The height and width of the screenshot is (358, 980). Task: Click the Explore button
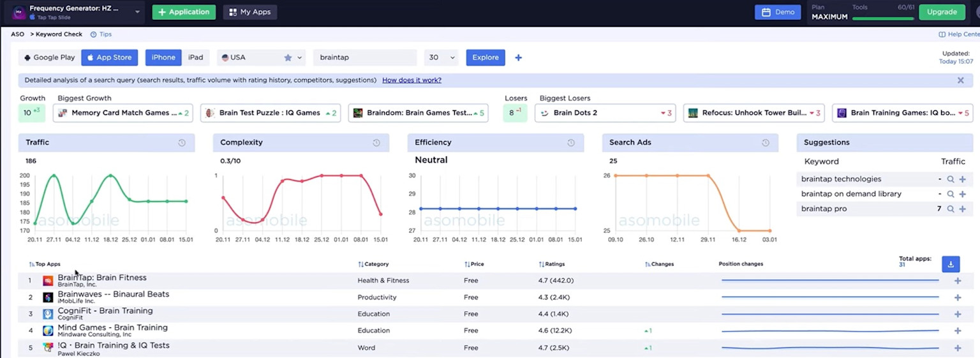pos(486,57)
